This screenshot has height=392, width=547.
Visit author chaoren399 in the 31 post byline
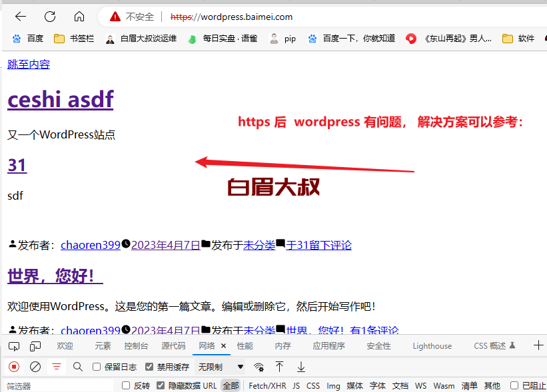point(91,245)
